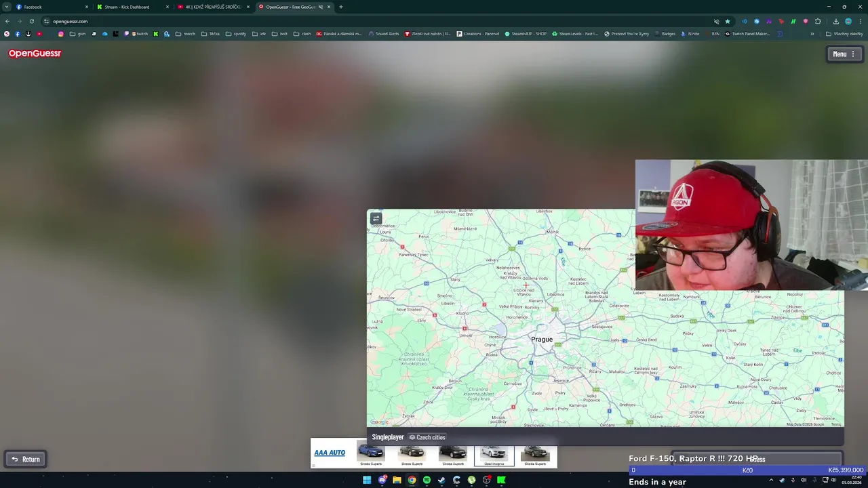The image size is (868, 488).
Task: Open the tab search dropdown arrow
Action: point(6,7)
